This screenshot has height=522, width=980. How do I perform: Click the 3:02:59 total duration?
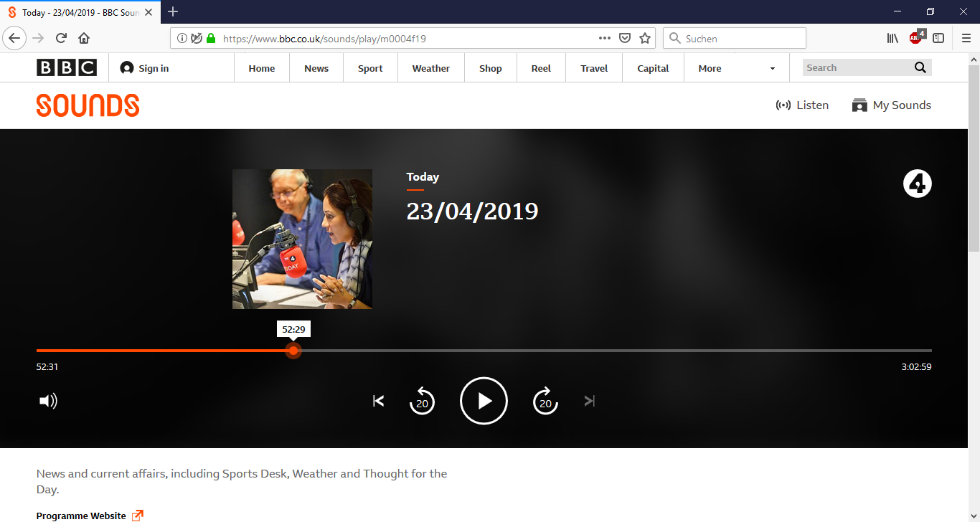click(x=916, y=367)
